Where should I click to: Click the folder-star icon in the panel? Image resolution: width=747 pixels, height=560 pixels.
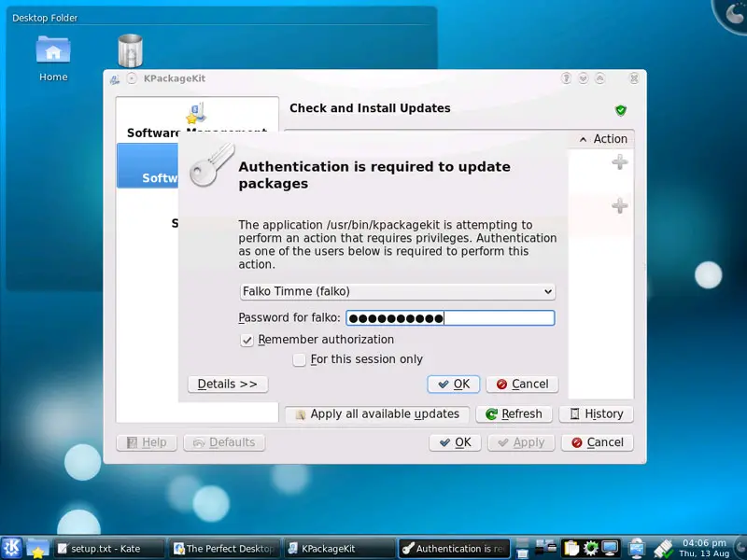[x=37, y=548]
